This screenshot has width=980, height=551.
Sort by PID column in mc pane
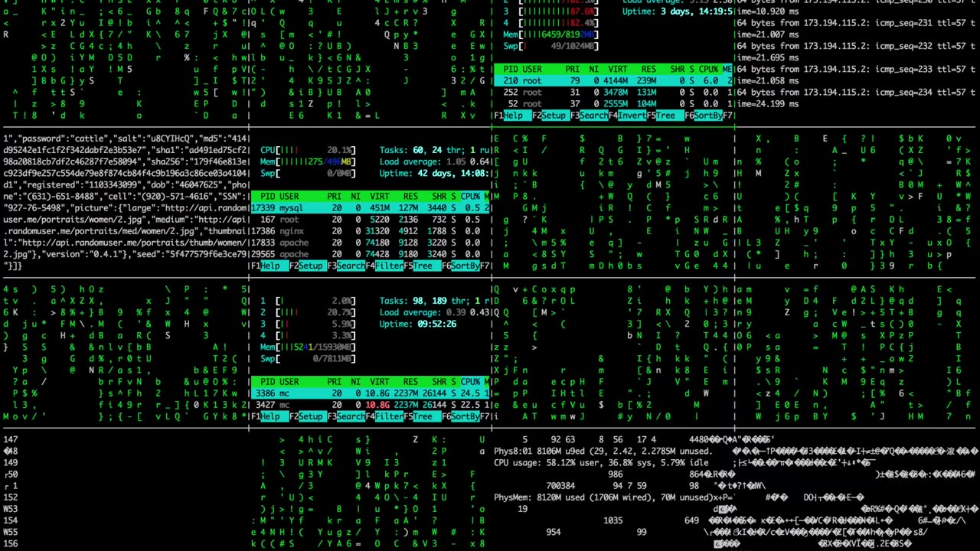(267, 382)
